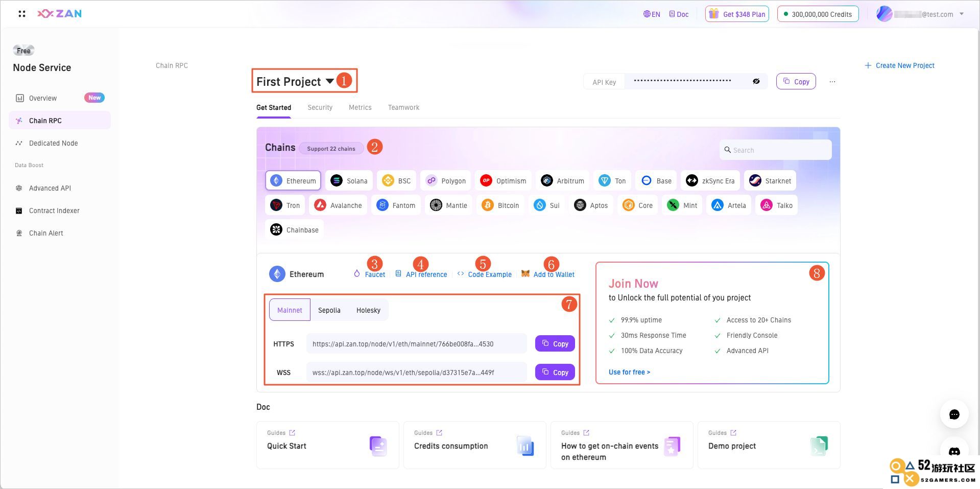Screen dimensions: 980x489
Task: Select the Mantle chain
Action: [x=449, y=205]
